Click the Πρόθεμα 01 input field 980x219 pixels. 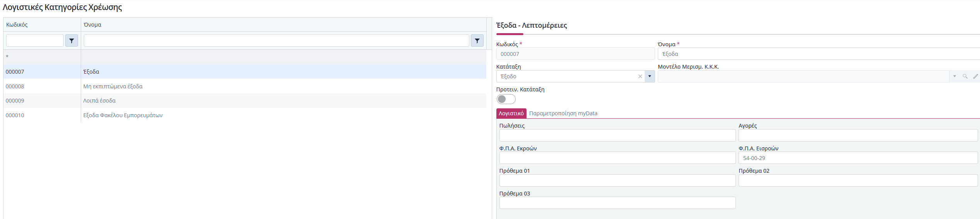tap(617, 180)
